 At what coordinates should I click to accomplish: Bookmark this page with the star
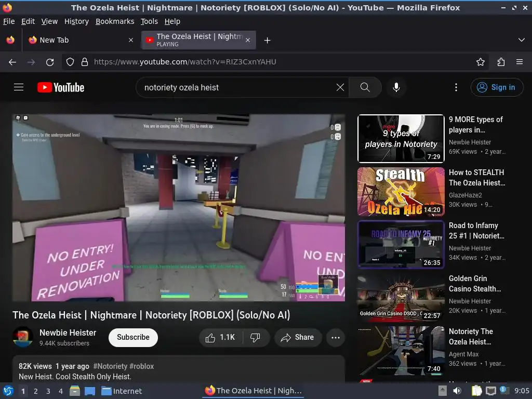coord(481,62)
